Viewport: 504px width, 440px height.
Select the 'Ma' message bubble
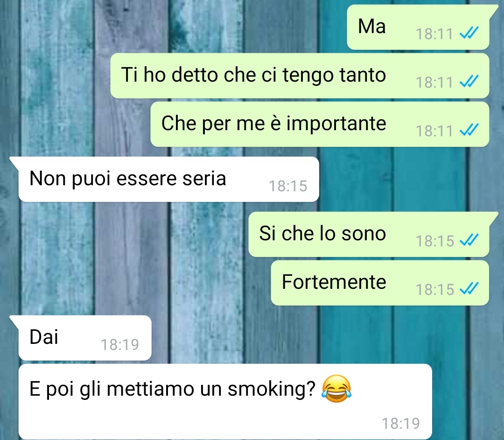(418, 27)
